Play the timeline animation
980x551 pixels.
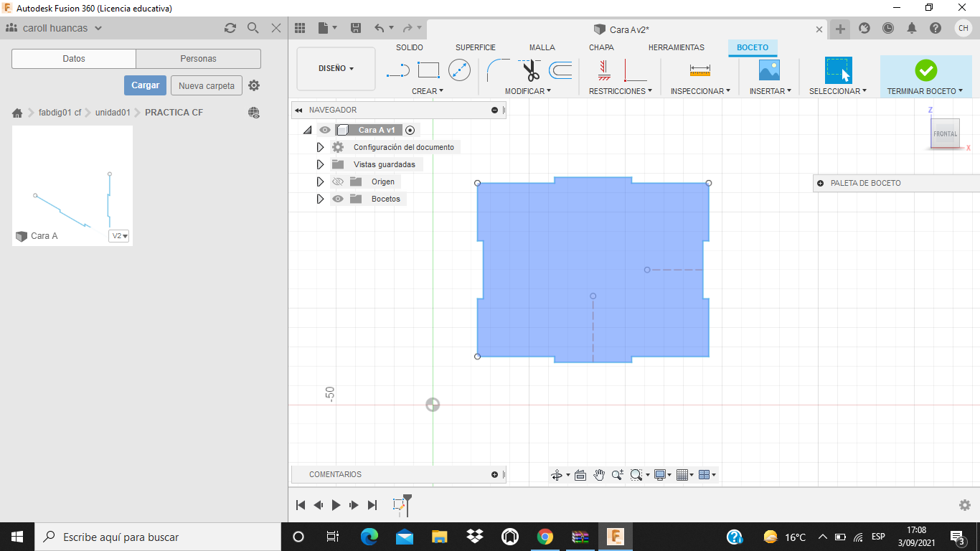(x=336, y=505)
